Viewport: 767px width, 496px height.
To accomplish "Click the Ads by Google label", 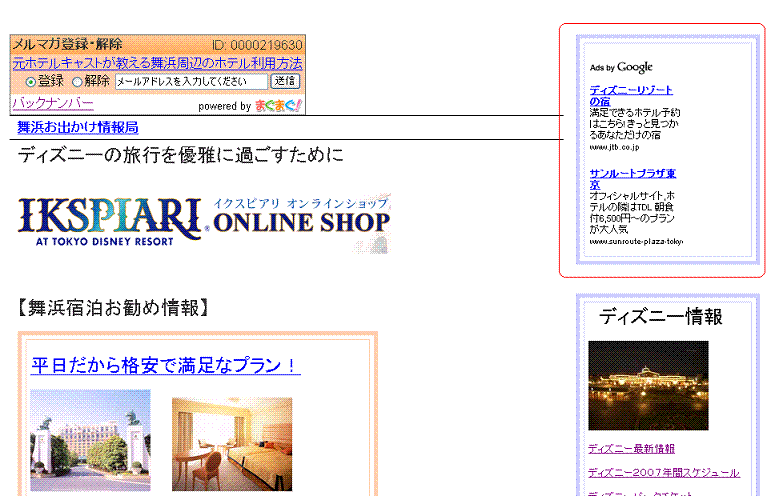I will tap(621, 67).
